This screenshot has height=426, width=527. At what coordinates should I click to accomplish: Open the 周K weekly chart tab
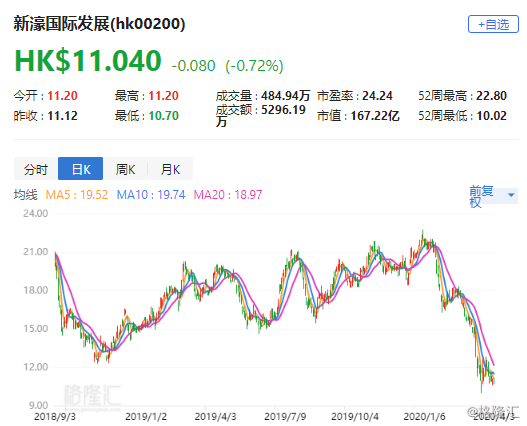pos(125,169)
